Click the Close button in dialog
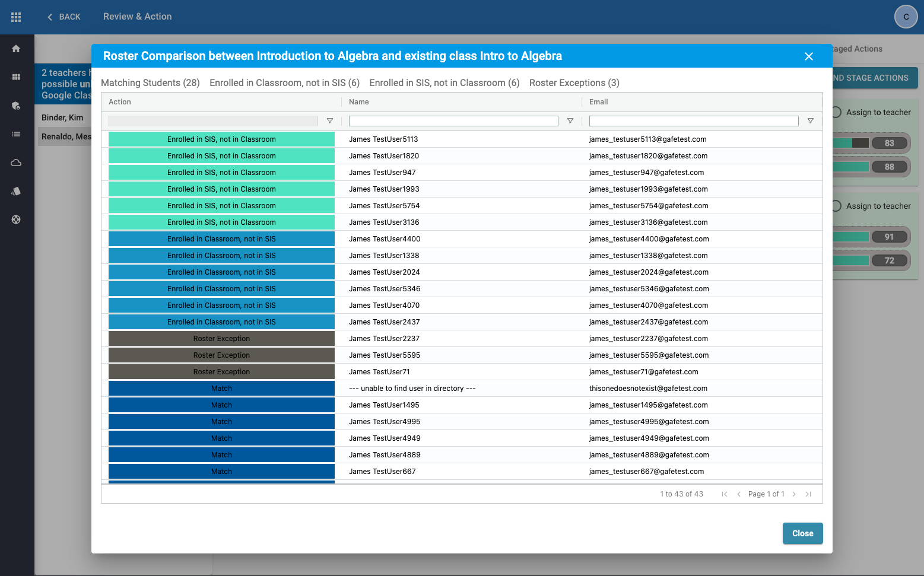The image size is (924, 576). pos(802,533)
